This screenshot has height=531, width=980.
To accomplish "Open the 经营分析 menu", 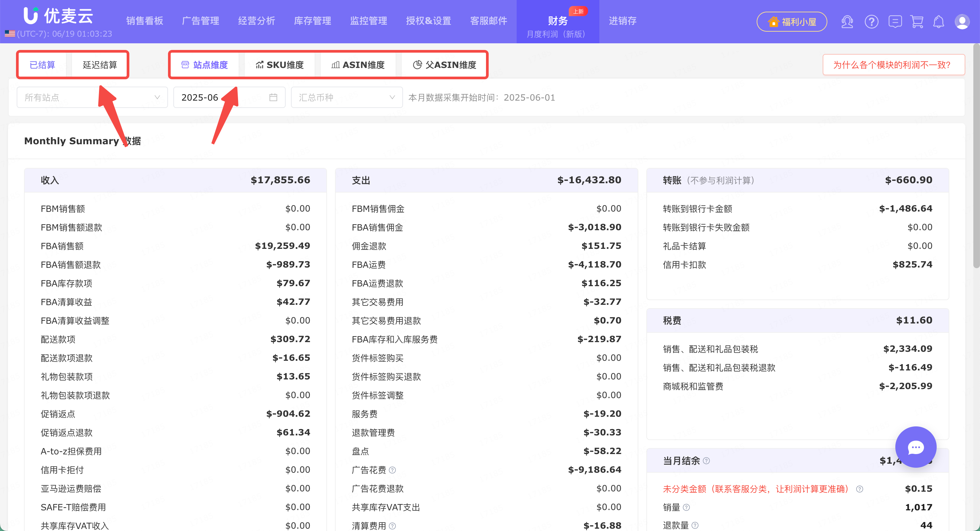I will tap(256, 21).
